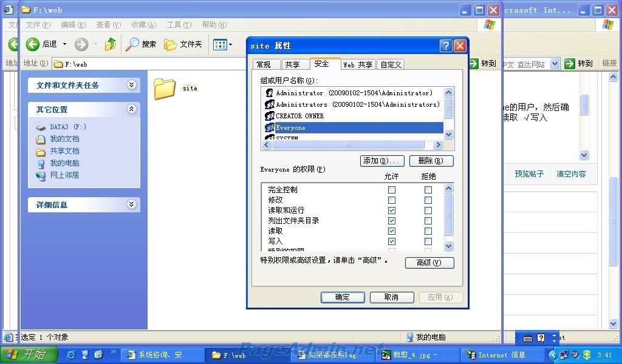Click the user list horizontal scrollbar

(348, 145)
